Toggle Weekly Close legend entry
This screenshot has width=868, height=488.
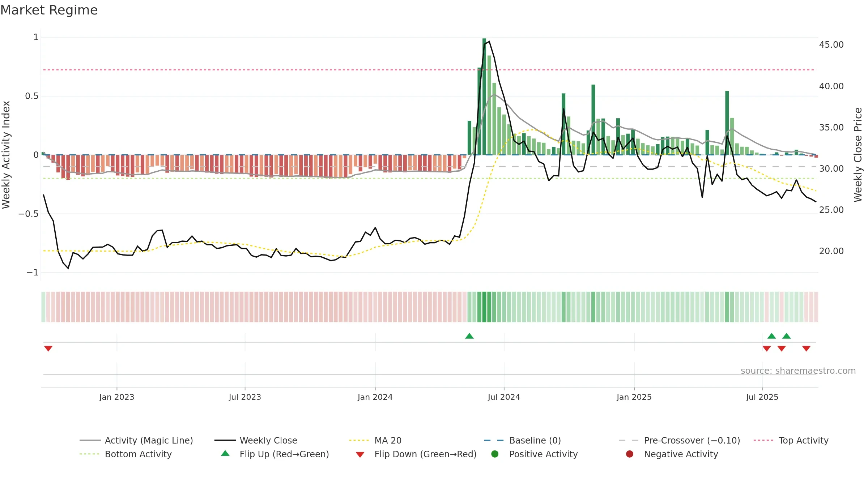[256, 440]
